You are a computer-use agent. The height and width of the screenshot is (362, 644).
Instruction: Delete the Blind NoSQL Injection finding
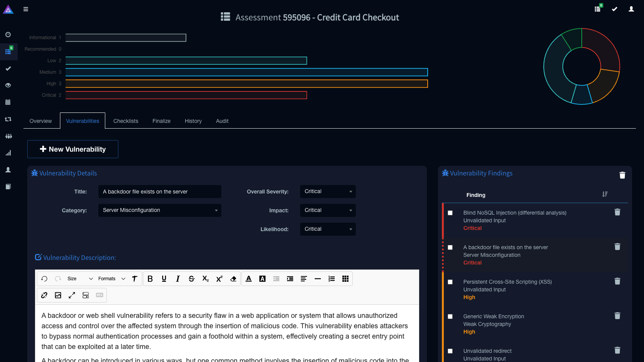pos(617,212)
